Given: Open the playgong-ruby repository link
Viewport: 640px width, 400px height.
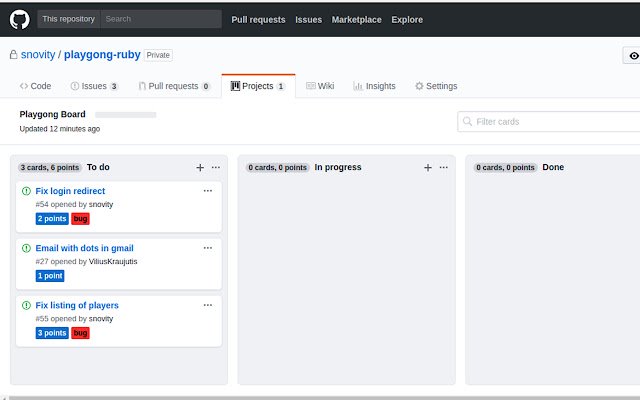Looking at the screenshot, I should [102, 55].
